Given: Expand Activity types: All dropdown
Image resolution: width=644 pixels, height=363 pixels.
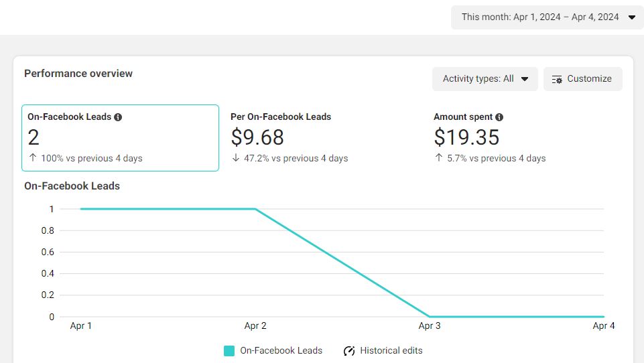Looking at the screenshot, I should 485,79.
